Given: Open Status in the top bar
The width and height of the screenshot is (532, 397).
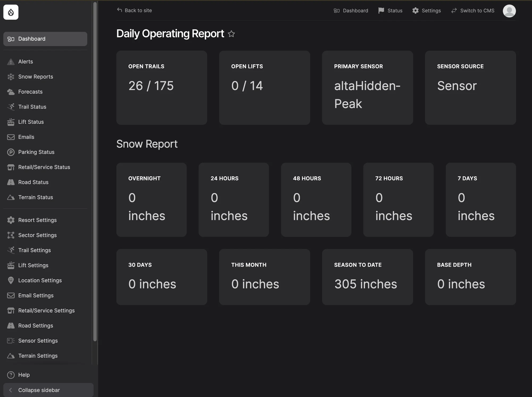Looking at the screenshot, I should pos(390,11).
